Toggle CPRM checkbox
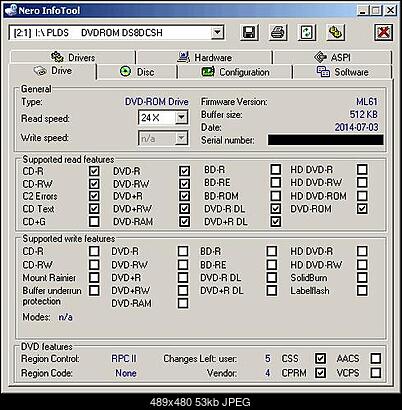This screenshot has width=402, height=410. tap(320, 372)
